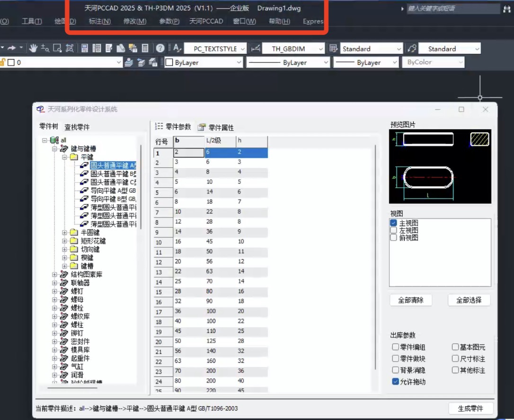This screenshot has width=514, height=420.
Task: Click the Multileader Style icon
Action: (412, 49)
